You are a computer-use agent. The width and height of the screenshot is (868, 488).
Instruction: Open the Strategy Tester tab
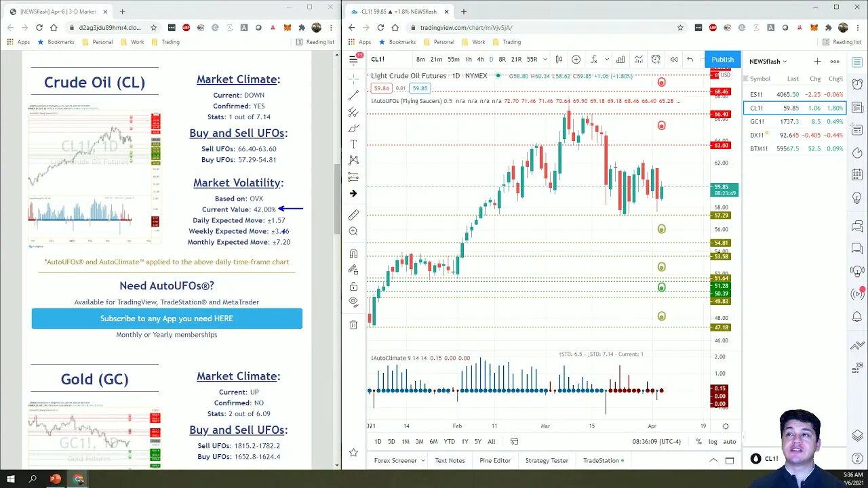(x=547, y=460)
